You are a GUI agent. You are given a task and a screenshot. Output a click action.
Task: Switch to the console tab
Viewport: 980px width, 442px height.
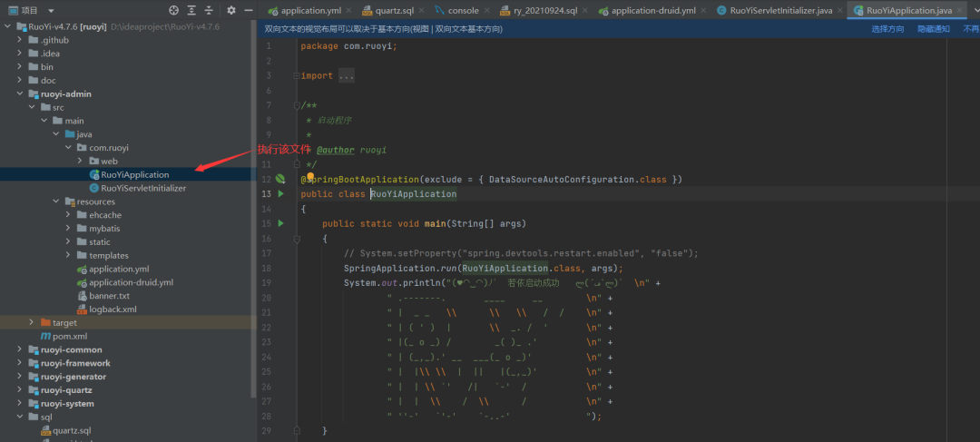coord(463,11)
